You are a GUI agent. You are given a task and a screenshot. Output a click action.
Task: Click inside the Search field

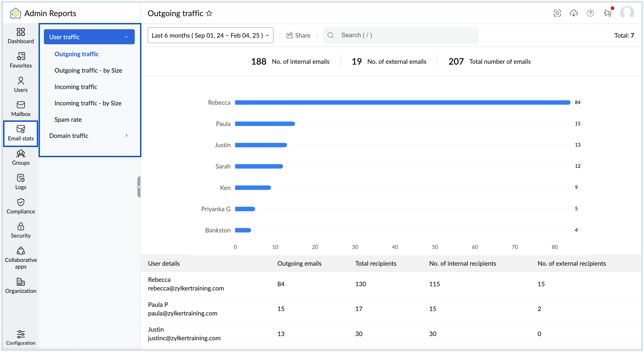[400, 35]
